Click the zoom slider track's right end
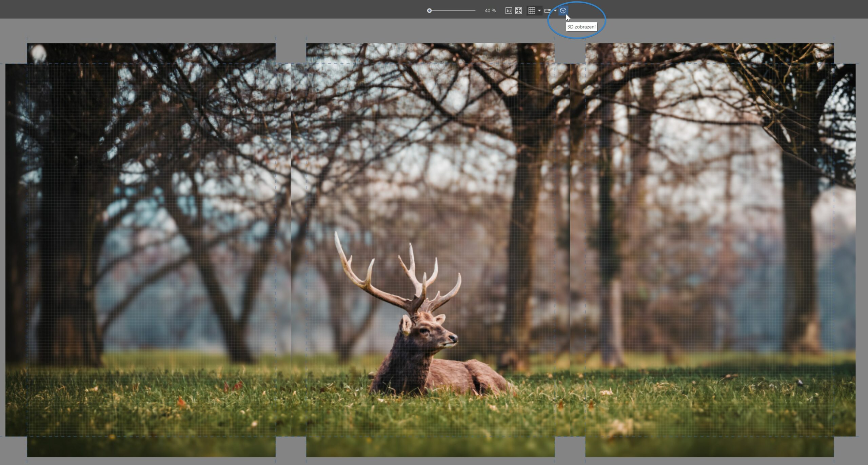The image size is (868, 465). coord(475,11)
